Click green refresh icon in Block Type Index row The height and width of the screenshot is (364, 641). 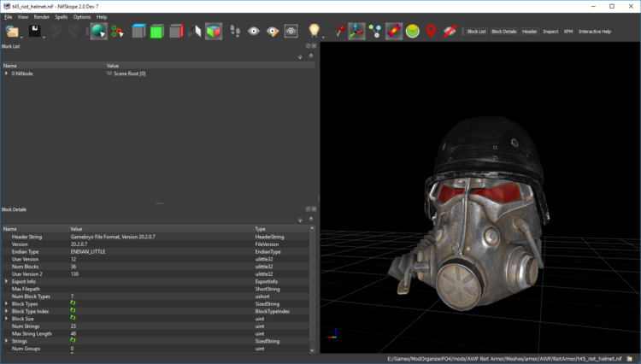73,310
